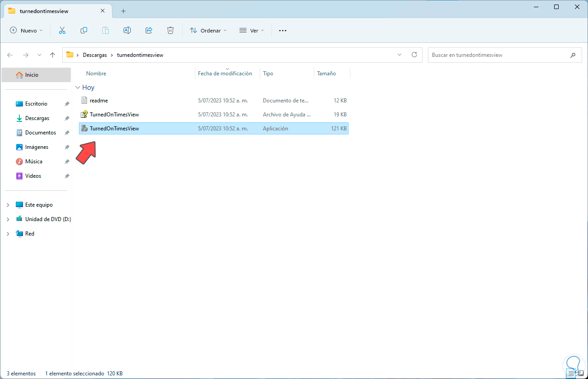Click the Delete trash can icon
588x379 pixels.
coord(170,30)
